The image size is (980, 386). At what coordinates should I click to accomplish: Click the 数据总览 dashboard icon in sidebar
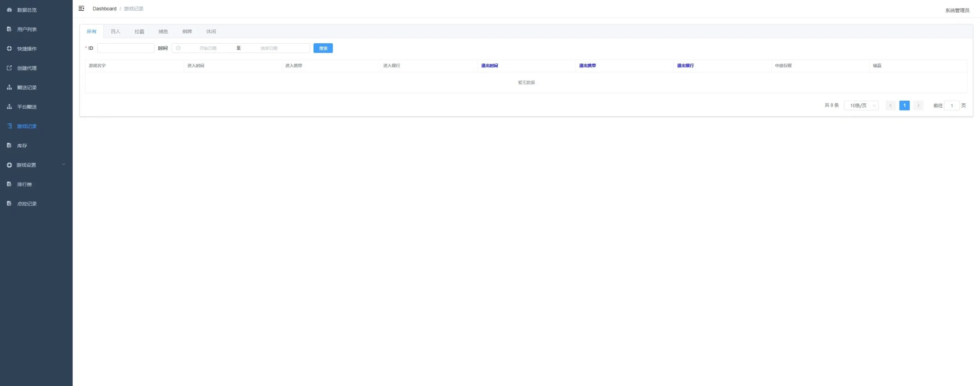pos(9,10)
